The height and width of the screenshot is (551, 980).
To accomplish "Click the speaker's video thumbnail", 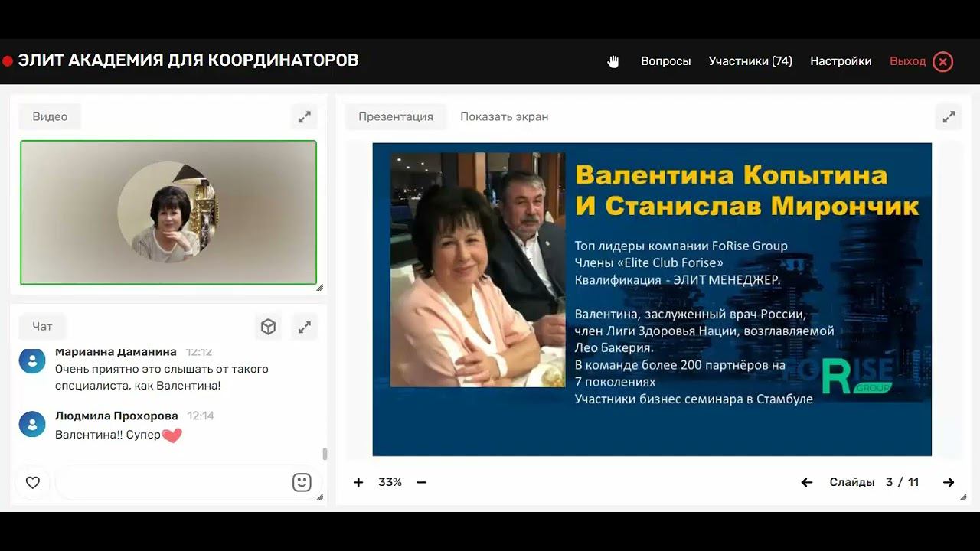I will [168, 212].
